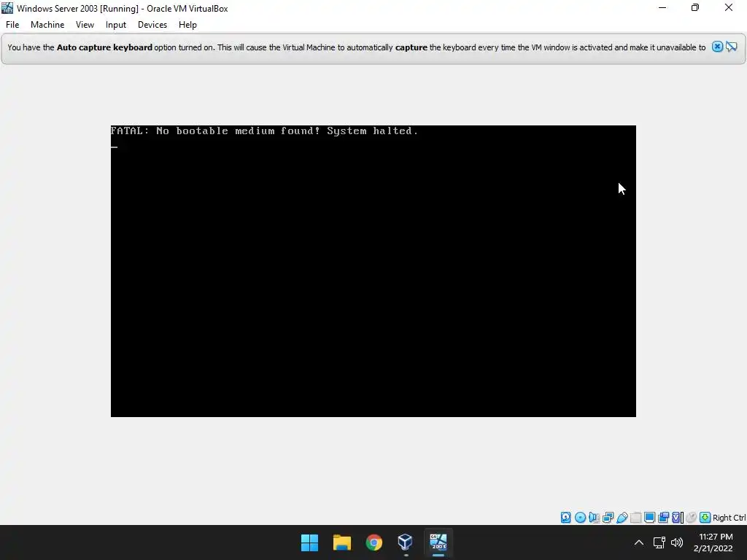
Task: Show hidden system tray icons
Action: coord(639,542)
